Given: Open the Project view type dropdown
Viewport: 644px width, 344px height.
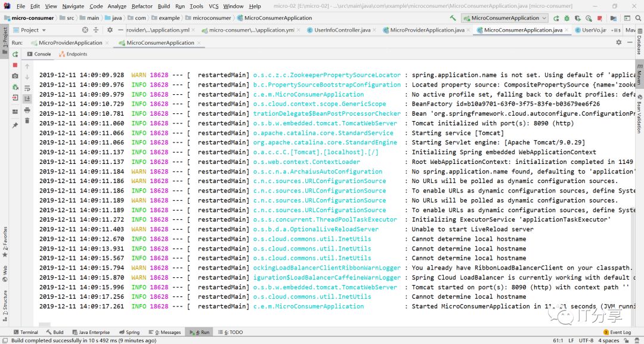Looking at the screenshot, I should (x=30, y=30).
